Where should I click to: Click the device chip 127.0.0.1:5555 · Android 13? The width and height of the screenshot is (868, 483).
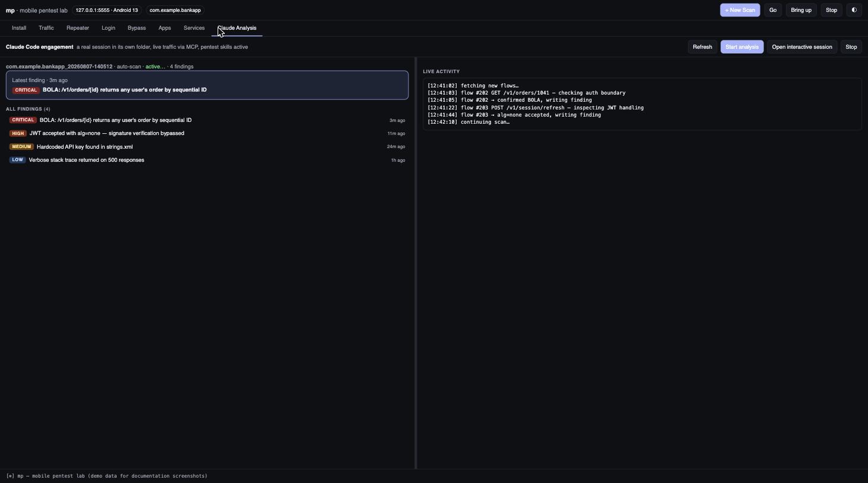106,10
